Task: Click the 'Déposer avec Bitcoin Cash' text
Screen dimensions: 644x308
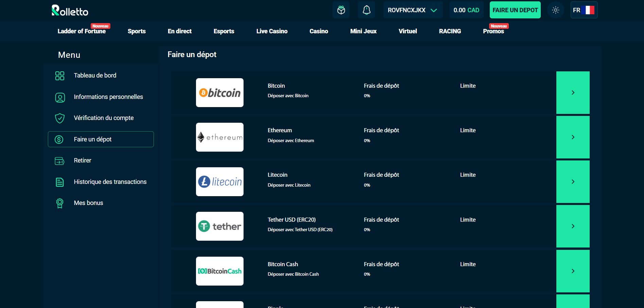Action: pos(293,274)
